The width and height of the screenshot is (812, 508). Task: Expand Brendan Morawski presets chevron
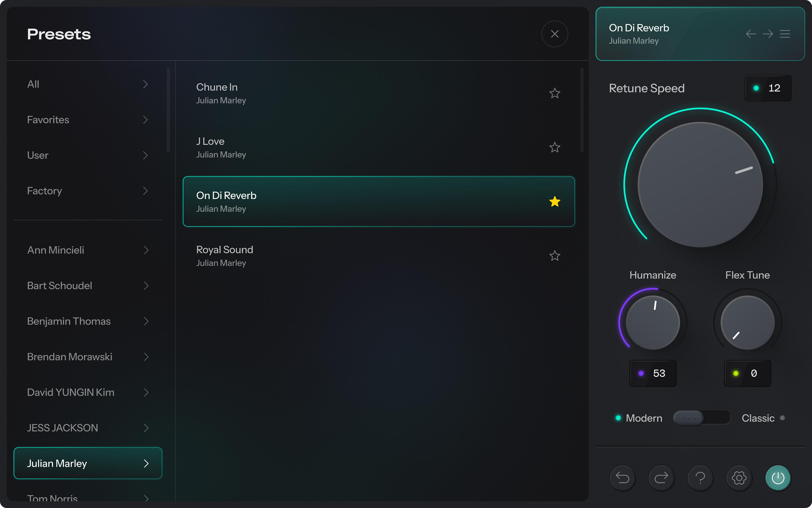coord(146,357)
